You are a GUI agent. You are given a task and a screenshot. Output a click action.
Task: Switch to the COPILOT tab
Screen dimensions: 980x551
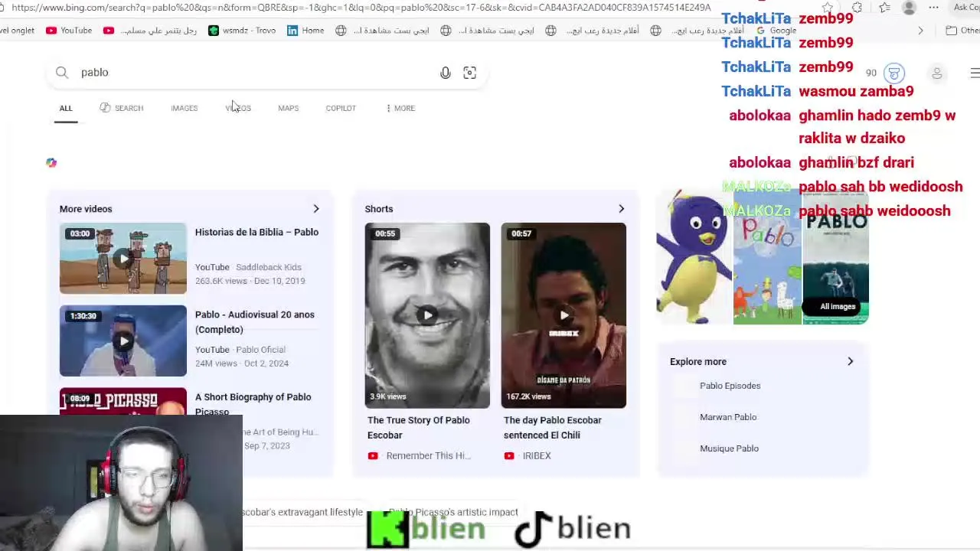click(341, 108)
